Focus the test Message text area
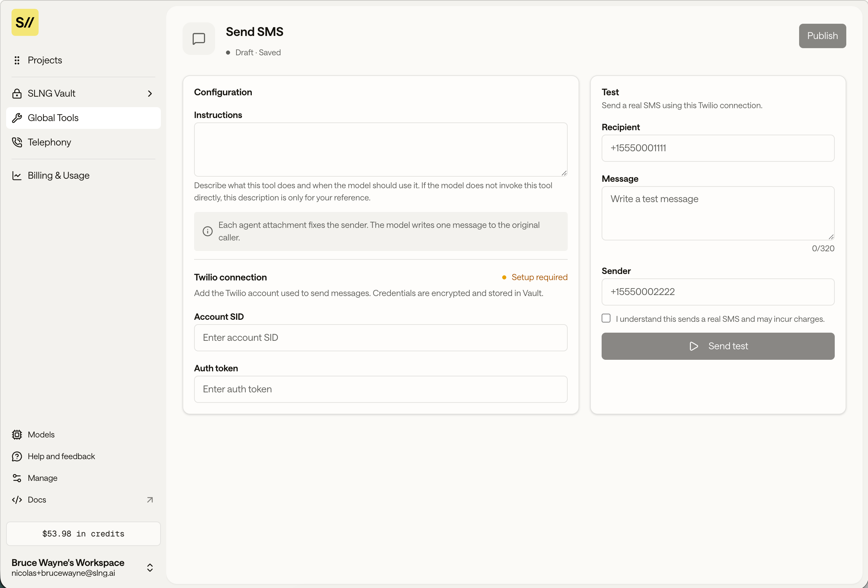 [x=718, y=213]
